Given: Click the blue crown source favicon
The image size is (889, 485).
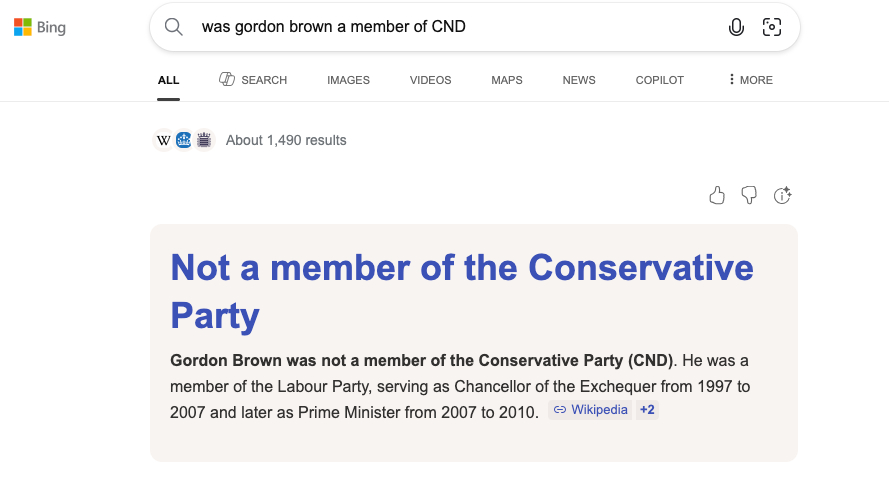Looking at the screenshot, I should [x=183, y=140].
